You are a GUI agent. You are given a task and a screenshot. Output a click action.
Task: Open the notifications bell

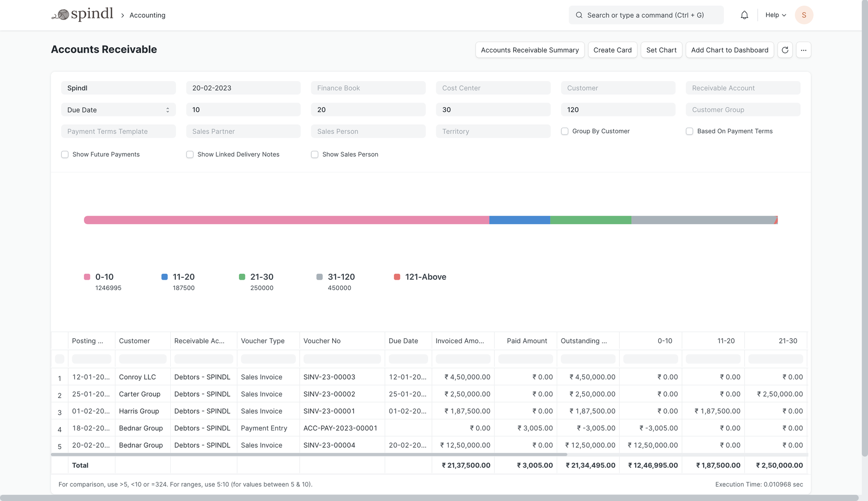pyautogui.click(x=744, y=15)
